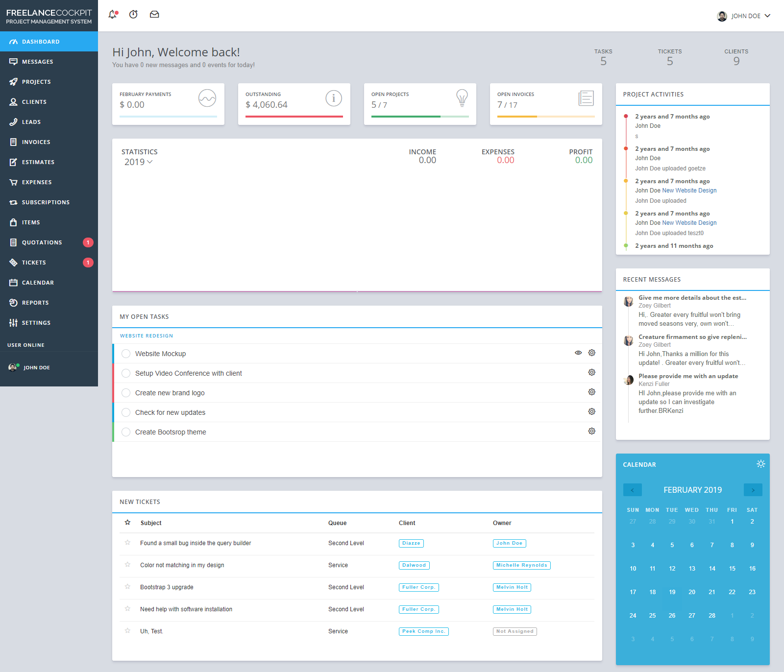Click the Michelle Reynolds owner tag
Viewport: 784px width, 672px height.
coord(521,565)
